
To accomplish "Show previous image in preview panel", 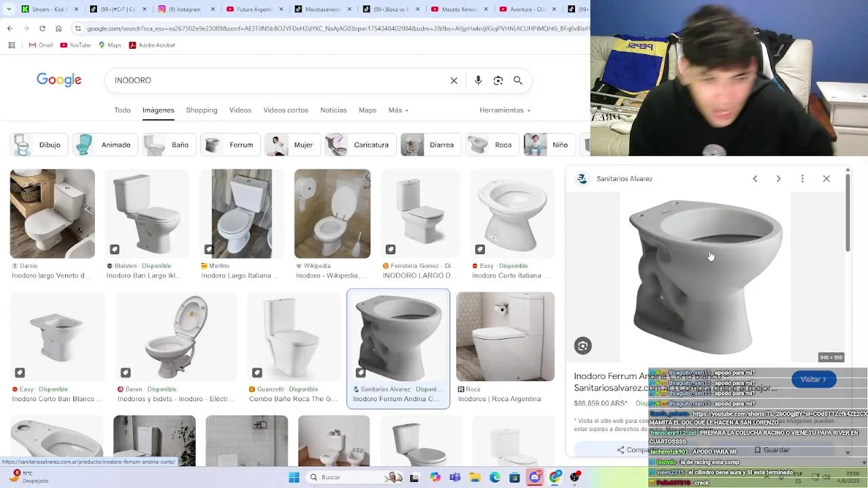I will point(755,179).
